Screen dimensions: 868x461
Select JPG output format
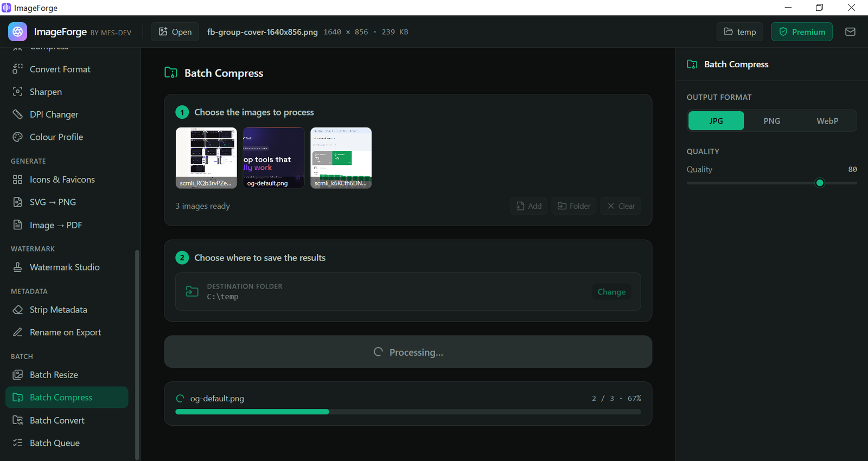click(716, 121)
